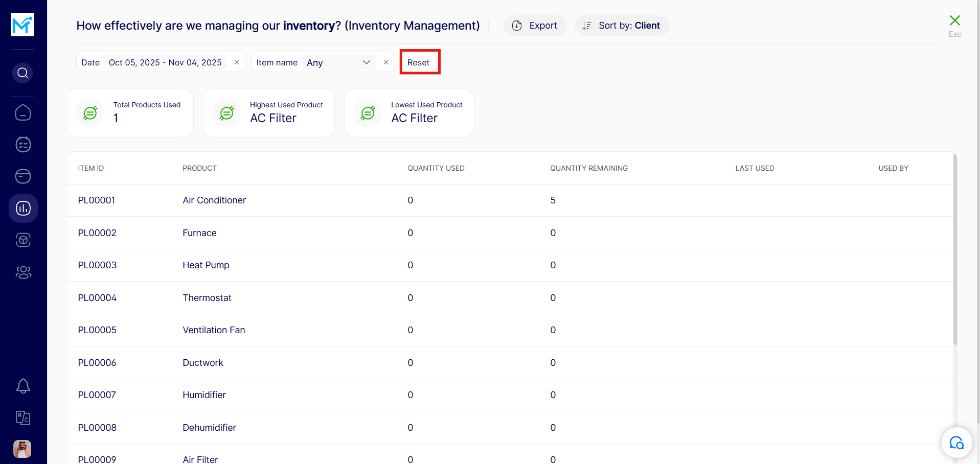Open the date range picker
980x464 pixels.
point(165,62)
